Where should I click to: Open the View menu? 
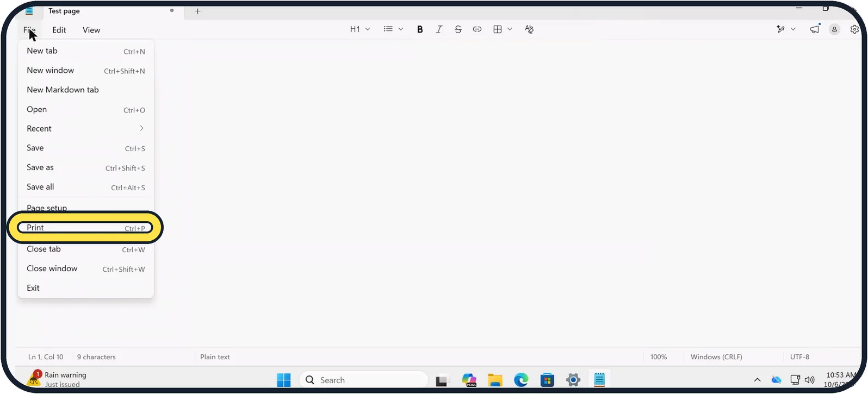pos(91,30)
